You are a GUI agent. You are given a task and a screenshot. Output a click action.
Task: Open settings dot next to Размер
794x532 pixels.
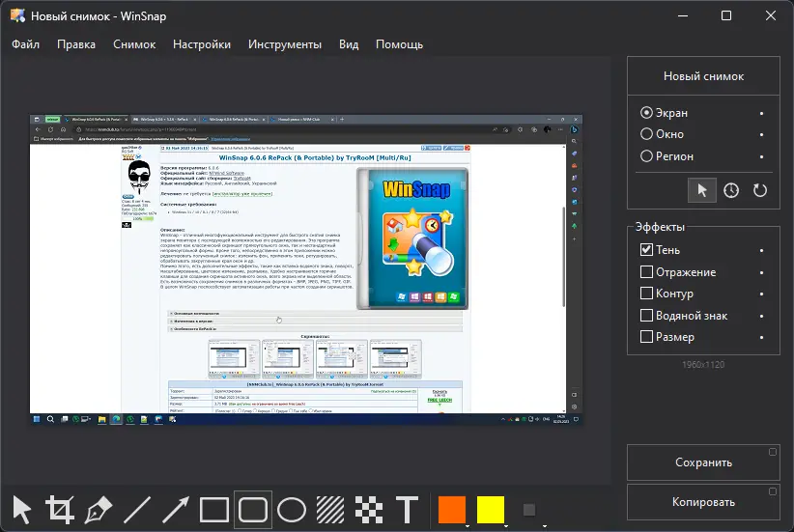[761, 338]
